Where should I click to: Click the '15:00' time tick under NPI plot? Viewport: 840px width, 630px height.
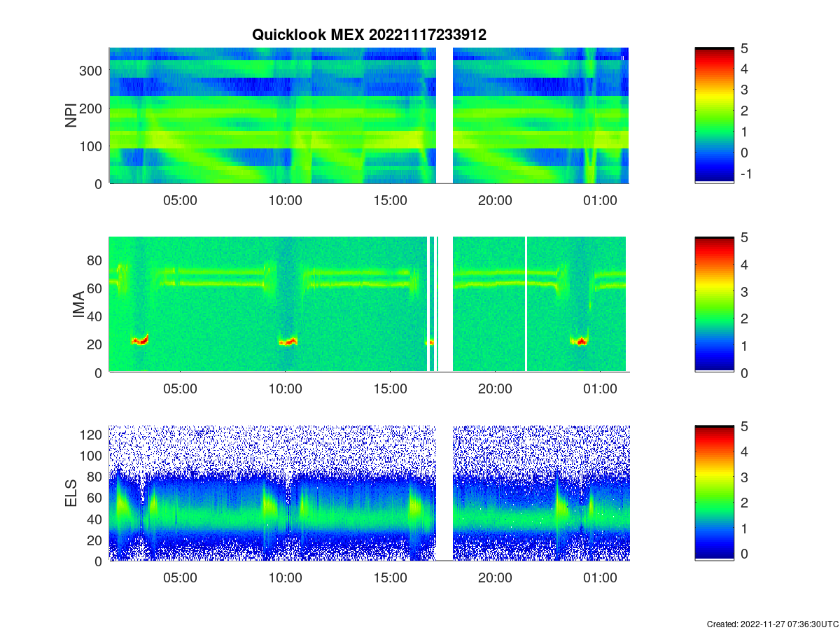click(x=390, y=199)
